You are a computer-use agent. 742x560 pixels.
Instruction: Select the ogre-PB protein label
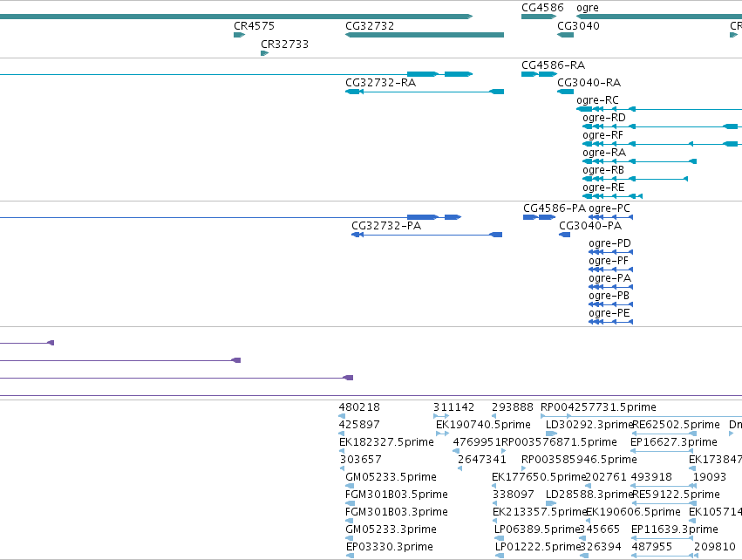tap(609, 296)
